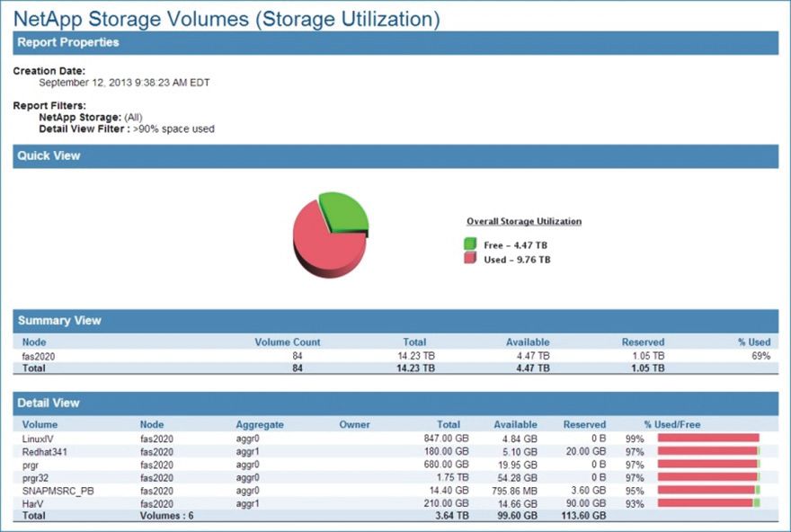The width and height of the screenshot is (791, 532).
Task: Click the Redhat341 volume name
Action: coord(44,452)
